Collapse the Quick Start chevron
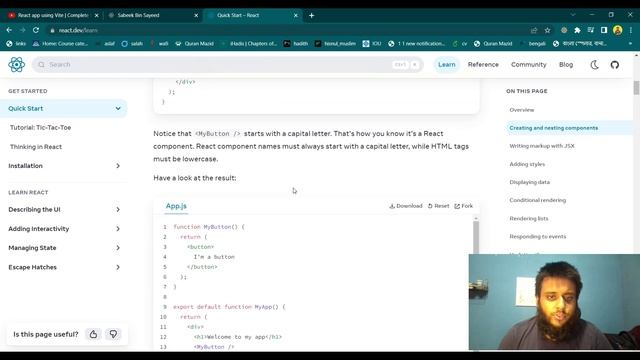Viewport: 640px width, 360px height. [x=118, y=109]
